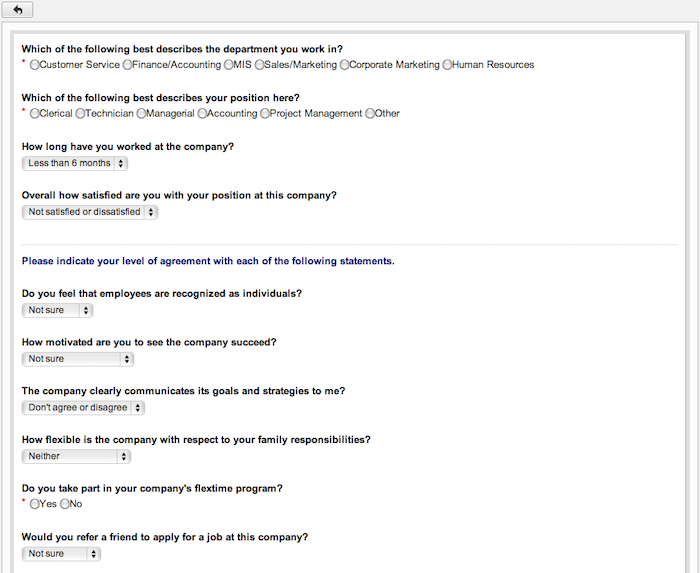The image size is (700, 573).
Task: Choose the Finance/Accounting department option
Action: (127, 65)
